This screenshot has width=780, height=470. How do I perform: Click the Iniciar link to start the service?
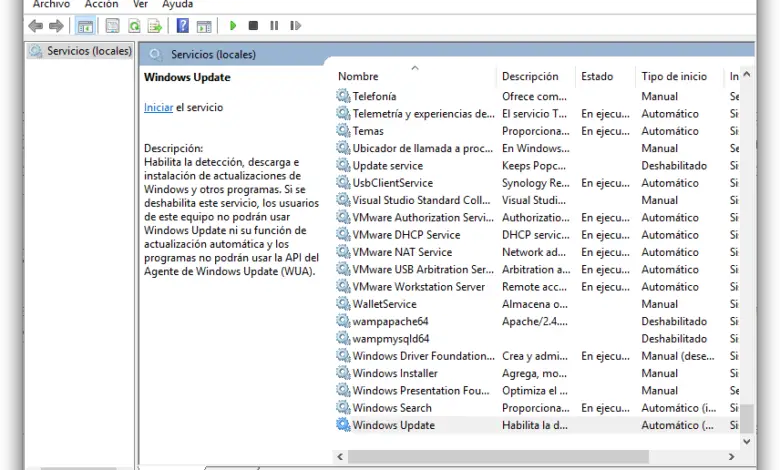158,107
